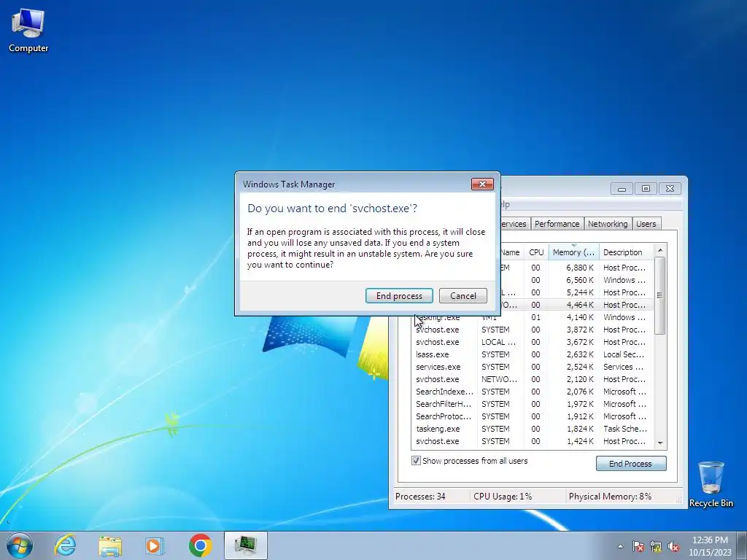The image size is (747, 560).
Task: Select the taskeng.exe process row
Action: [532, 429]
